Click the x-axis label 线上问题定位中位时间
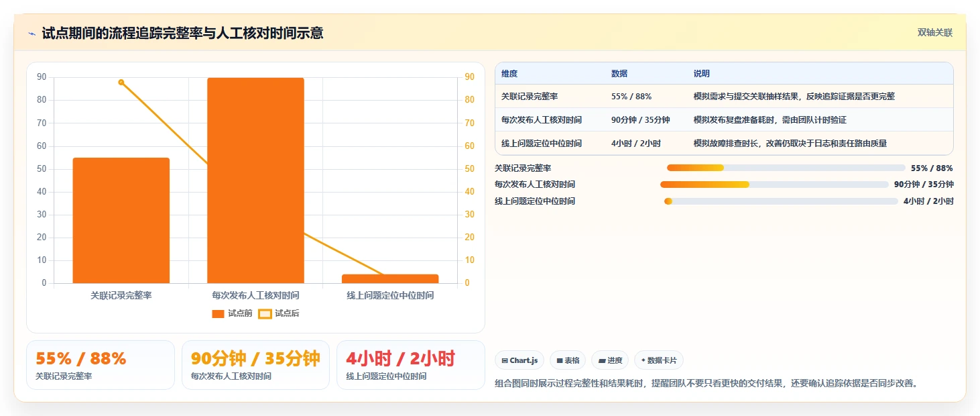This screenshot has height=416, width=980. tap(390, 295)
